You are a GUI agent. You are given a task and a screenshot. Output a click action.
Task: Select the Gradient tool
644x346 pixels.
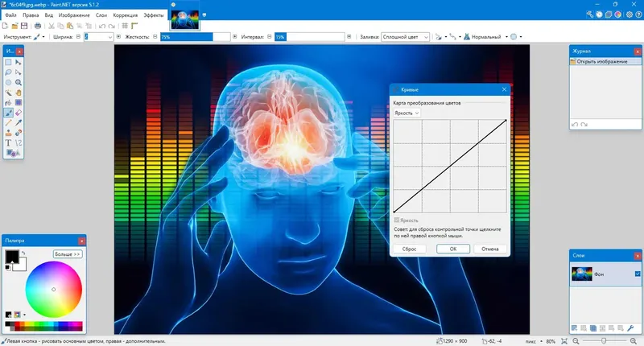pos(19,103)
